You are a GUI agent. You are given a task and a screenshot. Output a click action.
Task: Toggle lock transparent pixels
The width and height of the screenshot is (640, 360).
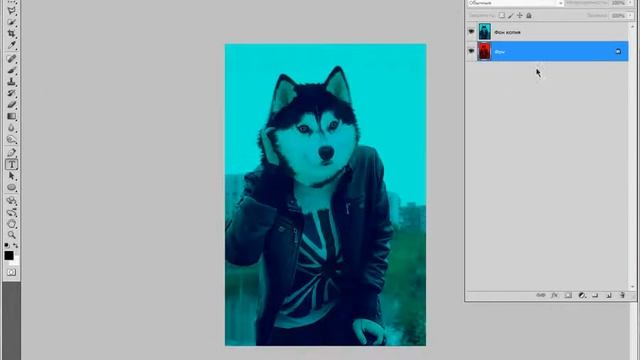502,16
